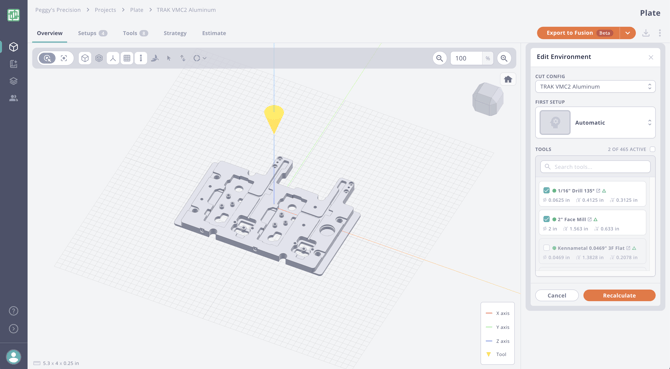
Task: Uncheck the 2" Face Mill checkbox
Action: coord(546,219)
